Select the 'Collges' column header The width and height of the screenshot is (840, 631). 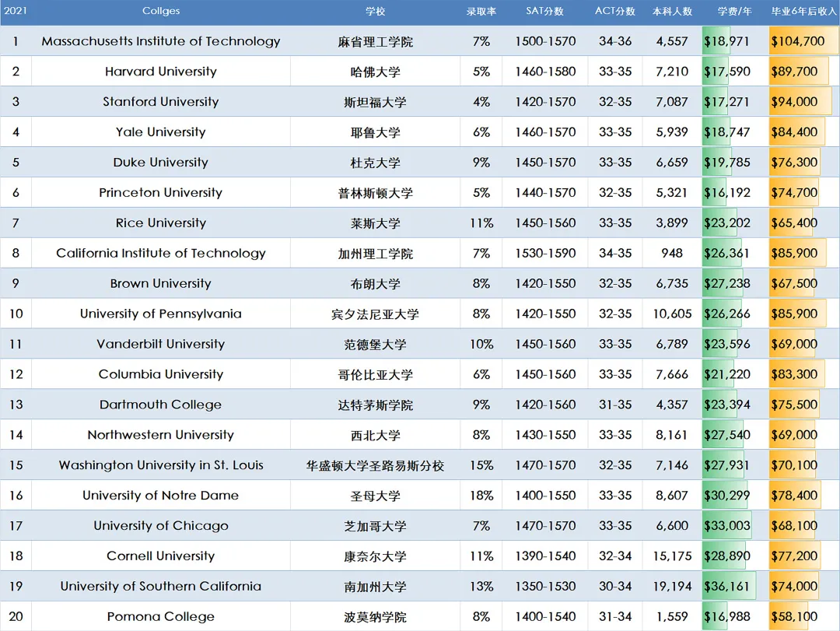click(161, 11)
